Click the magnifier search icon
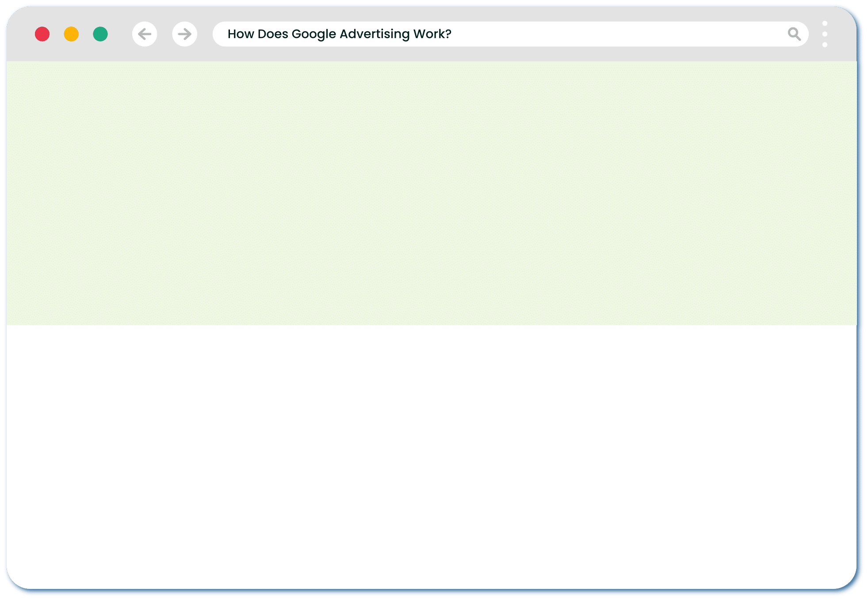 794,34
